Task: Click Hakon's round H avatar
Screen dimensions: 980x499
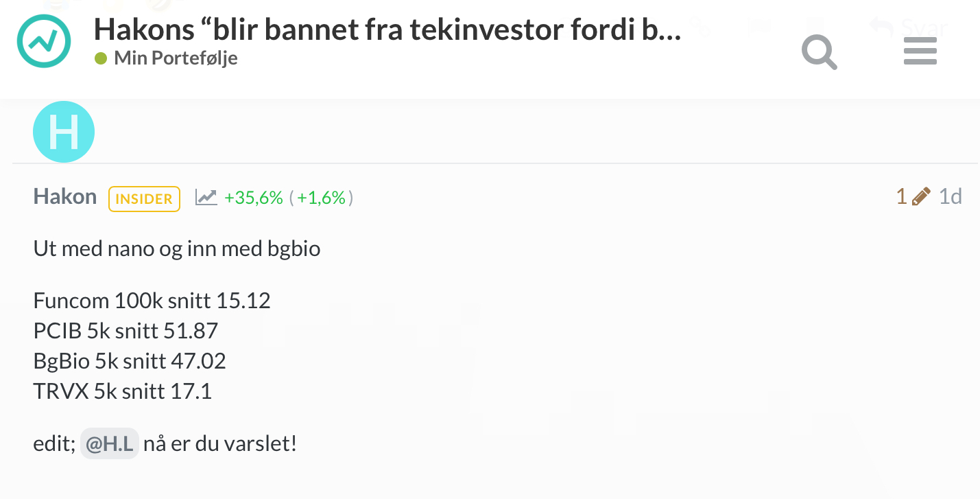Action: (x=64, y=132)
